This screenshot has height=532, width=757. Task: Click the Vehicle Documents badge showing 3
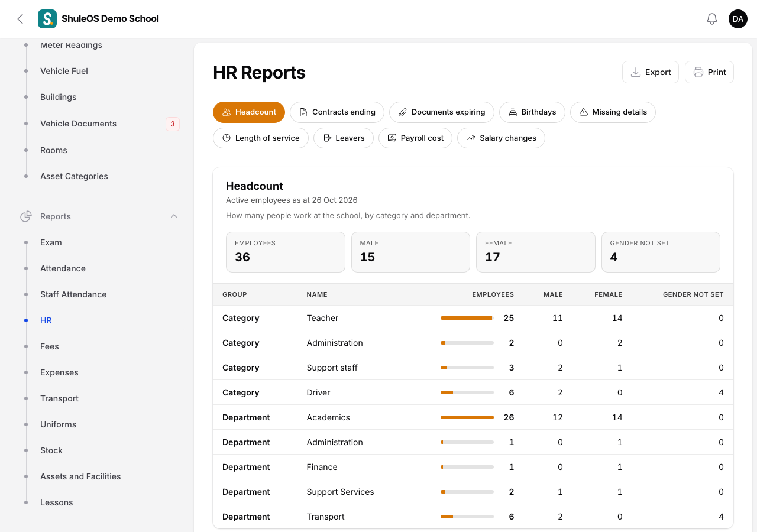173,124
